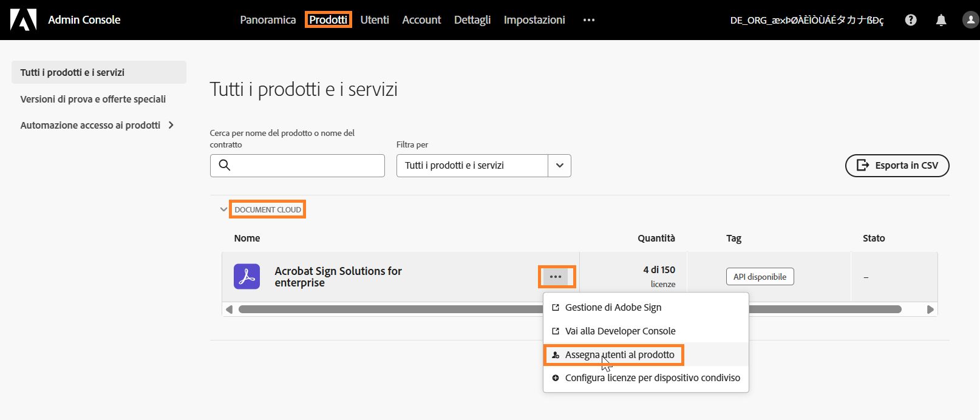The height and width of the screenshot is (420, 980).
Task: Open Acrobat Sign Solutions for enterprise
Action: pos(338,277)
